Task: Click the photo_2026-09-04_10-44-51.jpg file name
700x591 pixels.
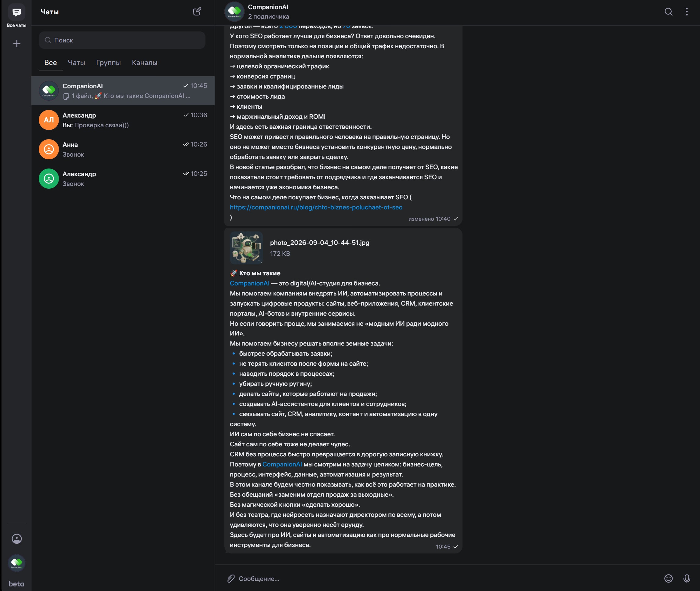Action: 319,243
